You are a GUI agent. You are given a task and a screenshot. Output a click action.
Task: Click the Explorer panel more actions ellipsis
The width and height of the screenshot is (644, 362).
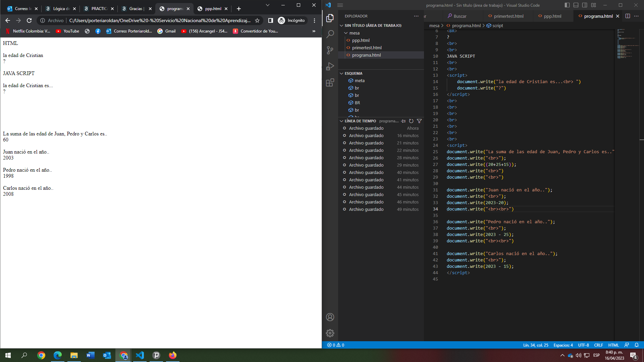point(416,16)
